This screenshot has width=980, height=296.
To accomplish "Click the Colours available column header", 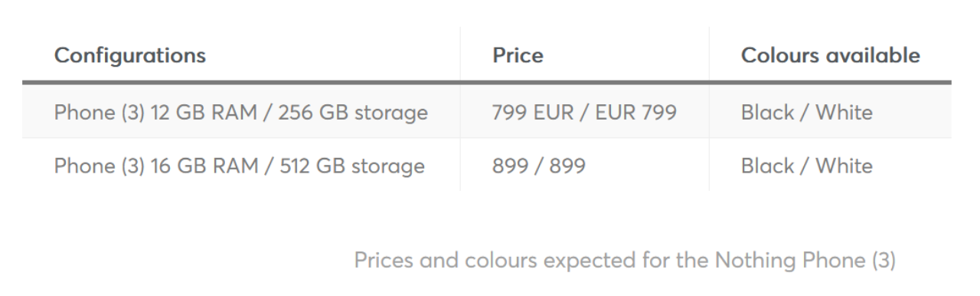I will tap(831, 55).
